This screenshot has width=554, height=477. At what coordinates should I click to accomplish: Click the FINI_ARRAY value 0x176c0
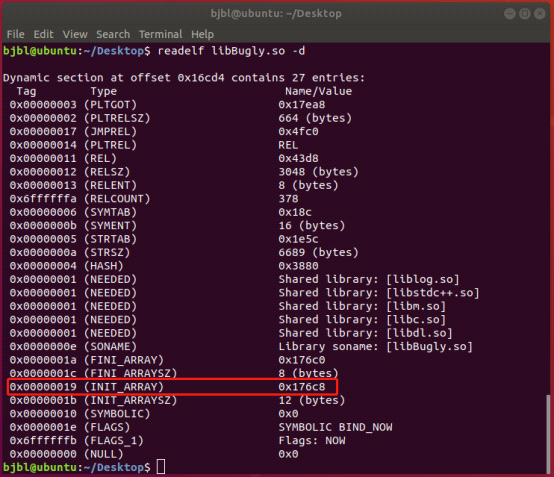[302, 360]
